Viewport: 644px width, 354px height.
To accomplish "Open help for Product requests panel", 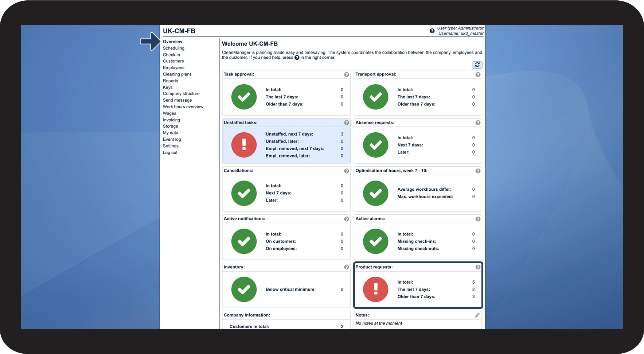I will 478,267.
